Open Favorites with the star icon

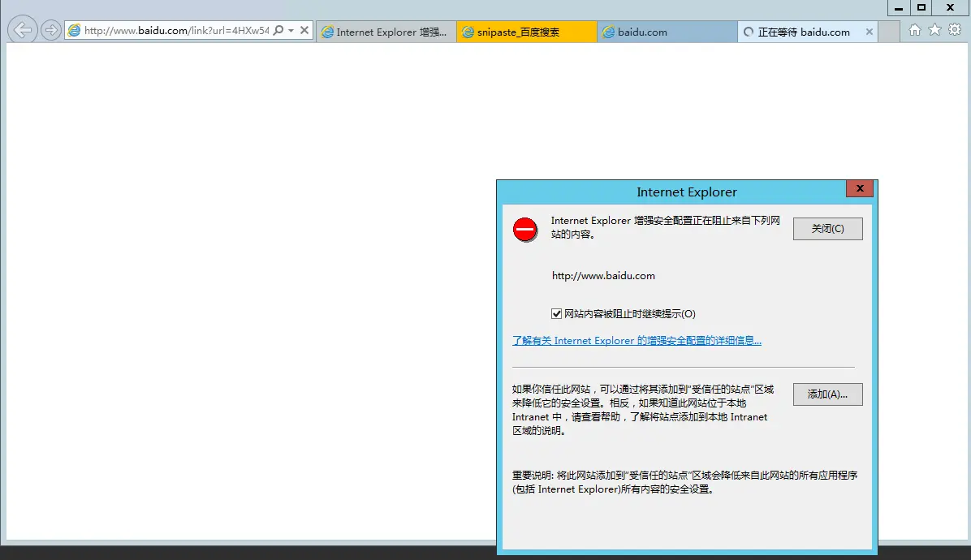(x=935, y=30)
